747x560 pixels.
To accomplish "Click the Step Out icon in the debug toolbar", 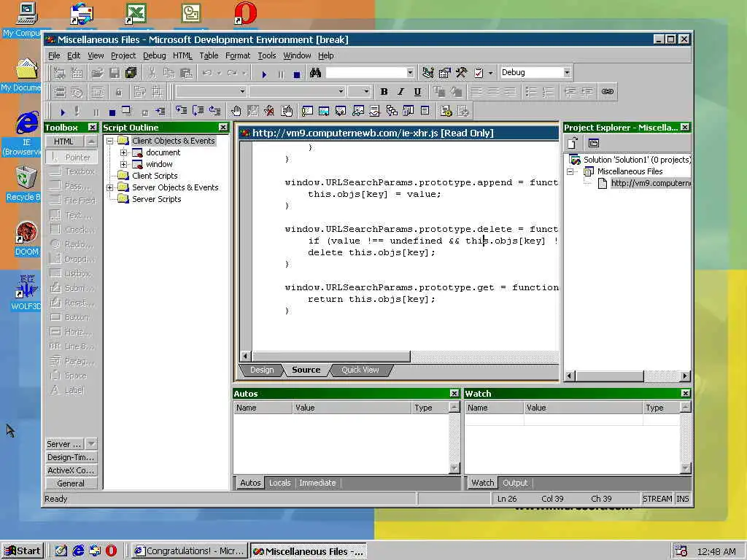I will (215, 111).
